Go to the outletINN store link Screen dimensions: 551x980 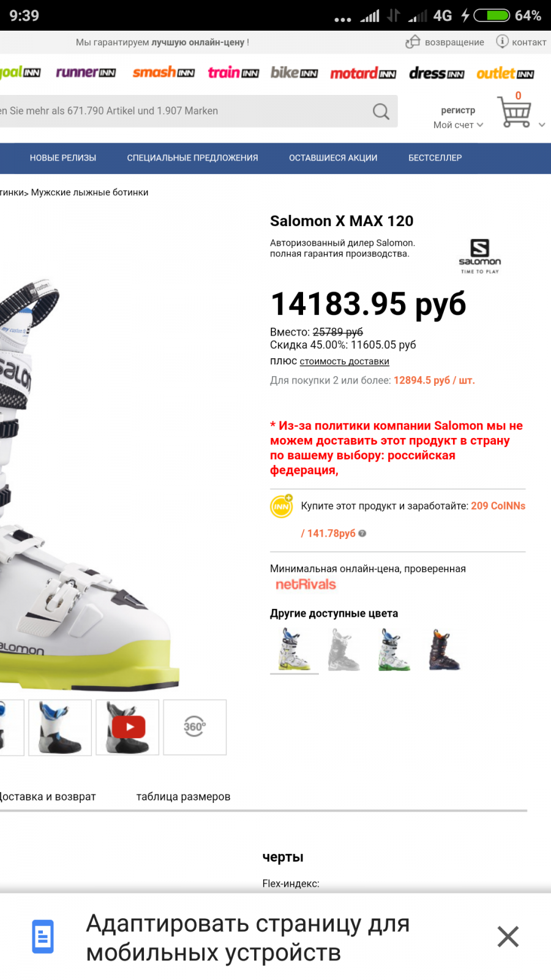pyautogui.click(x=505, y=73)
